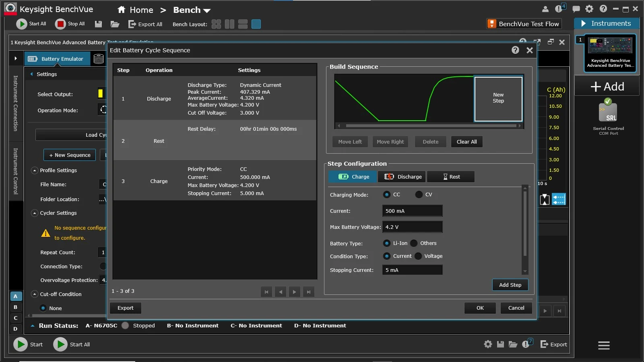Click the bottom bar settings gear icon

click(x=488, y=344)
